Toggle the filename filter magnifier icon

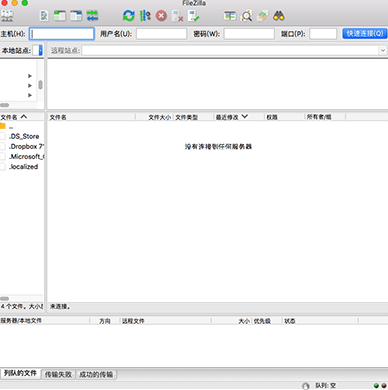[x=247, y=16]
